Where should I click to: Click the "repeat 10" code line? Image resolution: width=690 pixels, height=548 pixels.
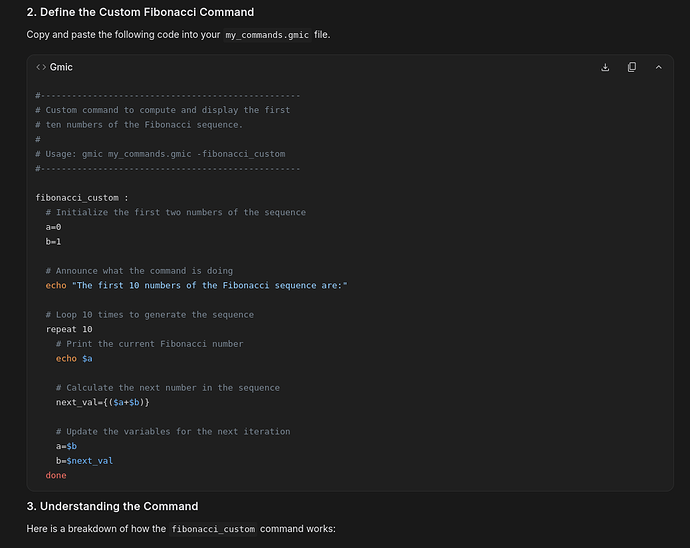point(69,329)
